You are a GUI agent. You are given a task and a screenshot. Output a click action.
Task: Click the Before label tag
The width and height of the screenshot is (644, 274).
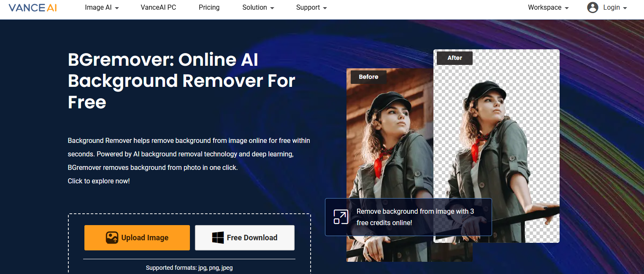(x=368, y=77)
